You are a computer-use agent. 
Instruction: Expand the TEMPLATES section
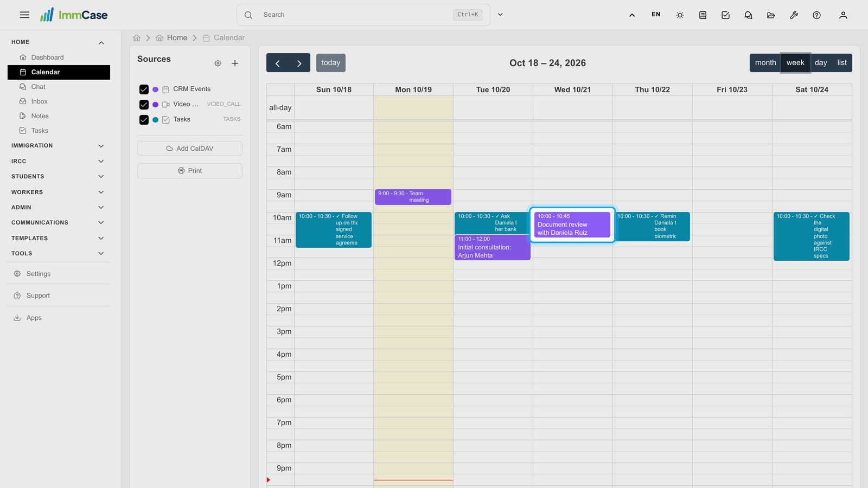tap(59, 239)
